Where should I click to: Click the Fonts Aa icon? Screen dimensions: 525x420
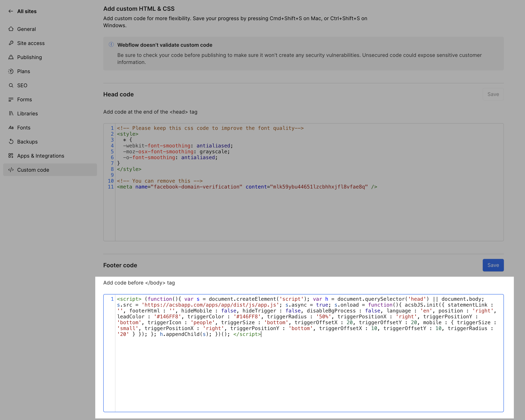pyautogui.click(x=11, y=127)
